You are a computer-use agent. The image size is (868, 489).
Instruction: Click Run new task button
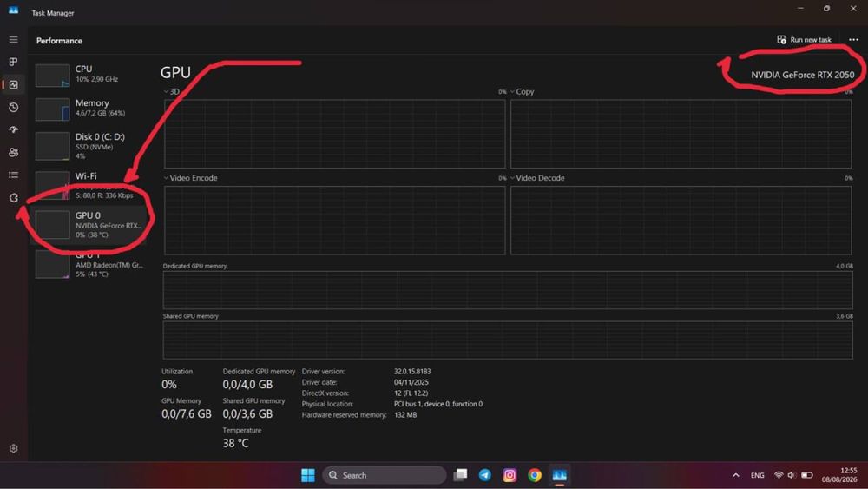click(804, 40)
